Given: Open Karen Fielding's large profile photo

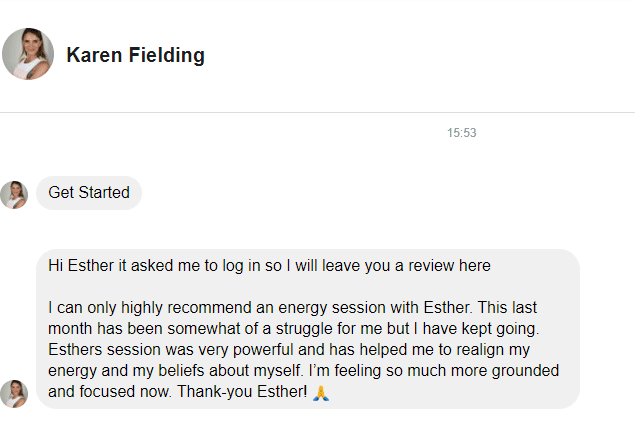Looking at the screenshot, I should [28, 54].
